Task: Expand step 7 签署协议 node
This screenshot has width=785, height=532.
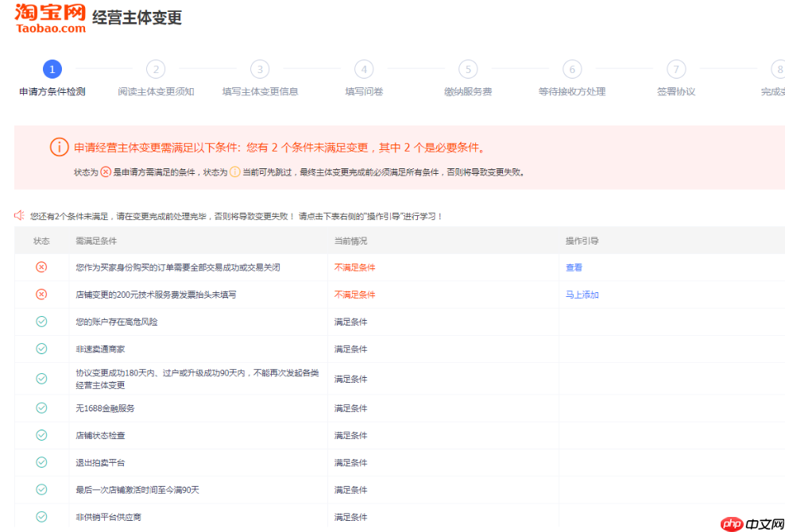Action: (675, 69)
